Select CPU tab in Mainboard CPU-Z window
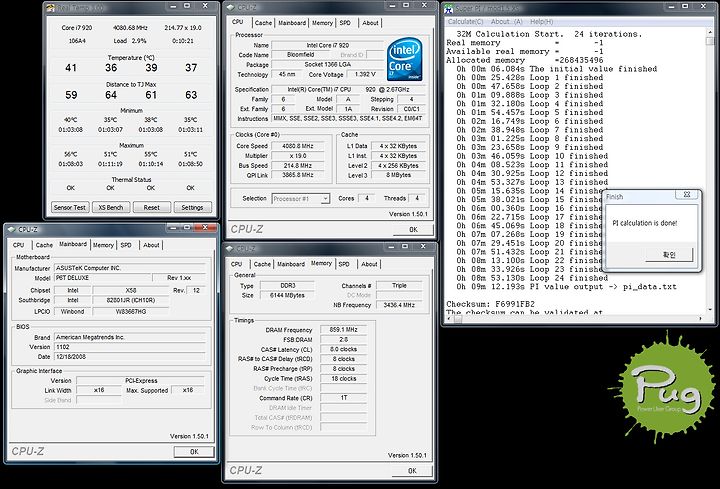 tap(18, 245)
